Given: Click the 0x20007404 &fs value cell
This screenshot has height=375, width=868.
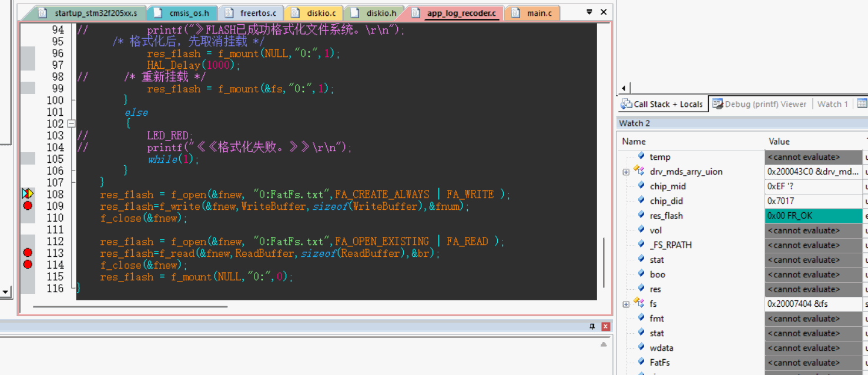Looking at the screenshot, I should coord(813,303).
